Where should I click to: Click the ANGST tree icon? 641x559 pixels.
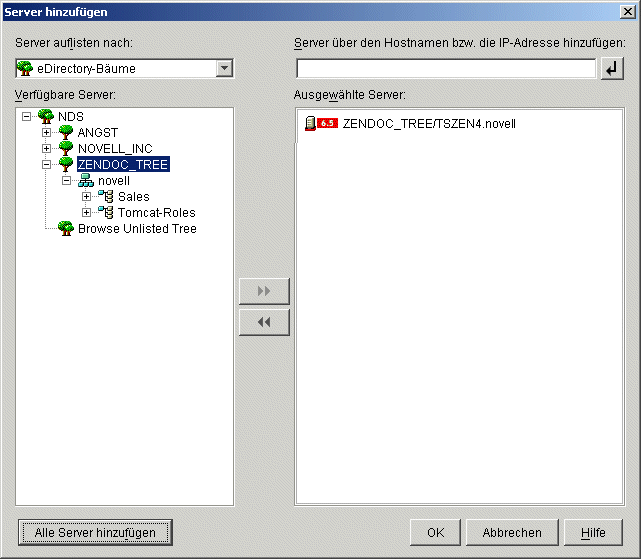tap(66, 132)
